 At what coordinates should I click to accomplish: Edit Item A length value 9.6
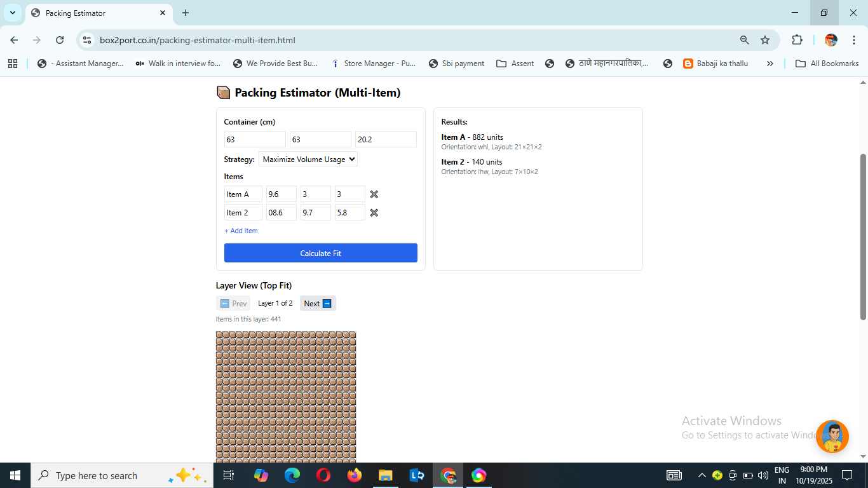point(281,194)
